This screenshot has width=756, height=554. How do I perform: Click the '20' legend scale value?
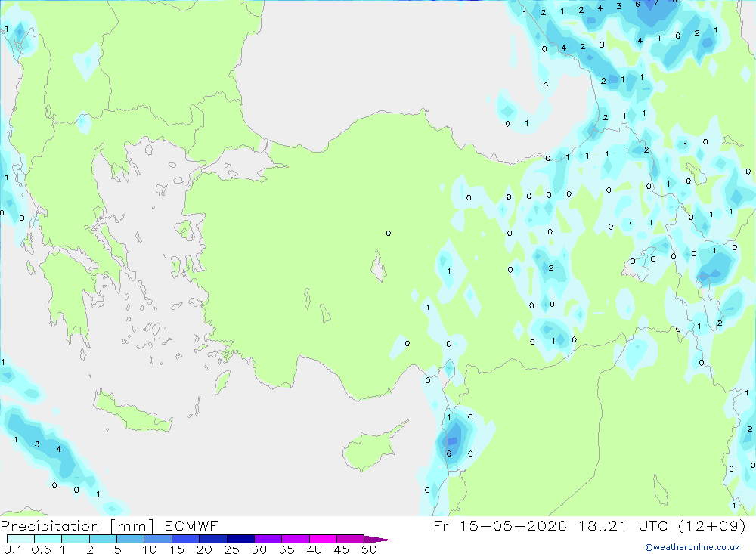[204, 549]
